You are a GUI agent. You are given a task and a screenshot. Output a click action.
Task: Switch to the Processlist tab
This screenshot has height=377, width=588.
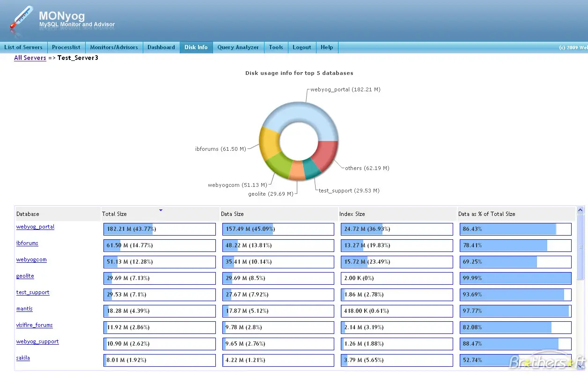coord(66,47)
